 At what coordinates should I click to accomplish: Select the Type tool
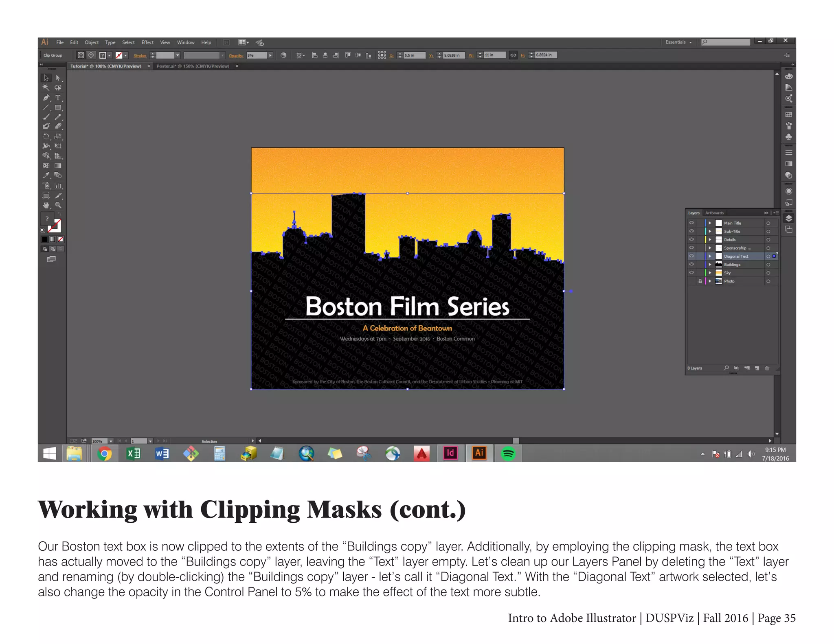tap(58, 98)
